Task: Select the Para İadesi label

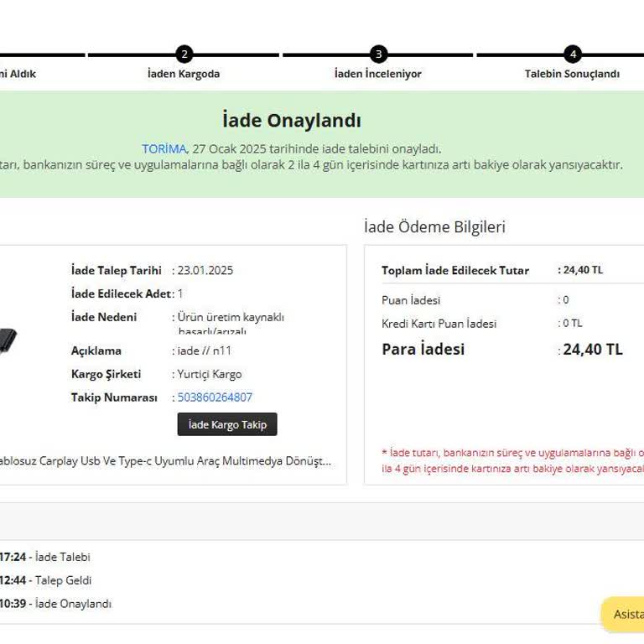Action: (423, 350)
